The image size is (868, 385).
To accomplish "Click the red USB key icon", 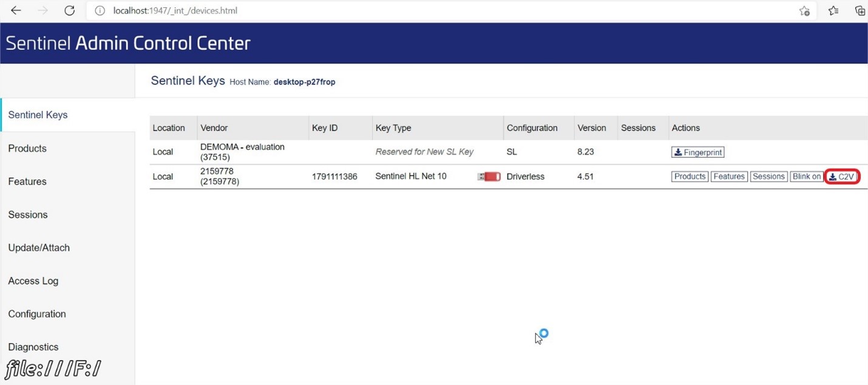I will 489,177.
